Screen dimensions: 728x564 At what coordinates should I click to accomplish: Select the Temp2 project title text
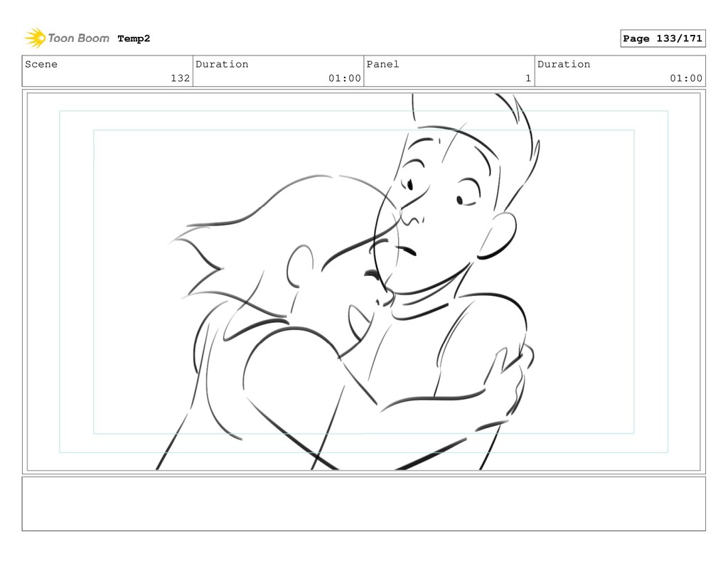click(x=134, y=38)
